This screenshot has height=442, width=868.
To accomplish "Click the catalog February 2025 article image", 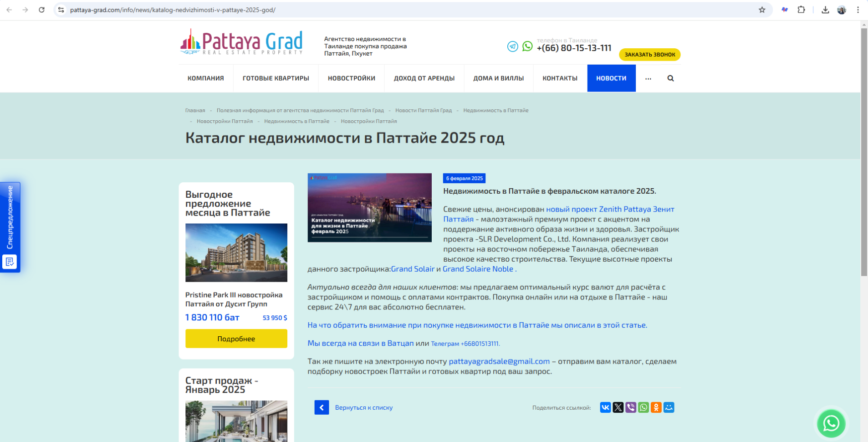I will tap(370, 208).
